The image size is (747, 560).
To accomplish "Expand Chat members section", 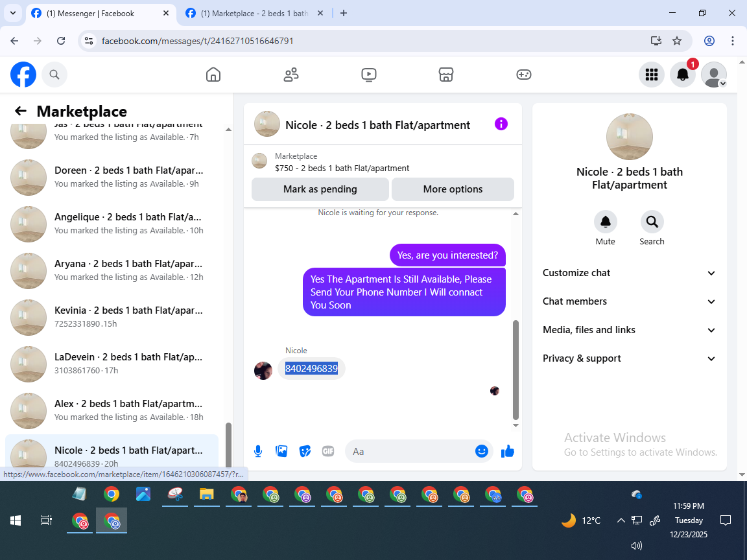I will 630,301.
